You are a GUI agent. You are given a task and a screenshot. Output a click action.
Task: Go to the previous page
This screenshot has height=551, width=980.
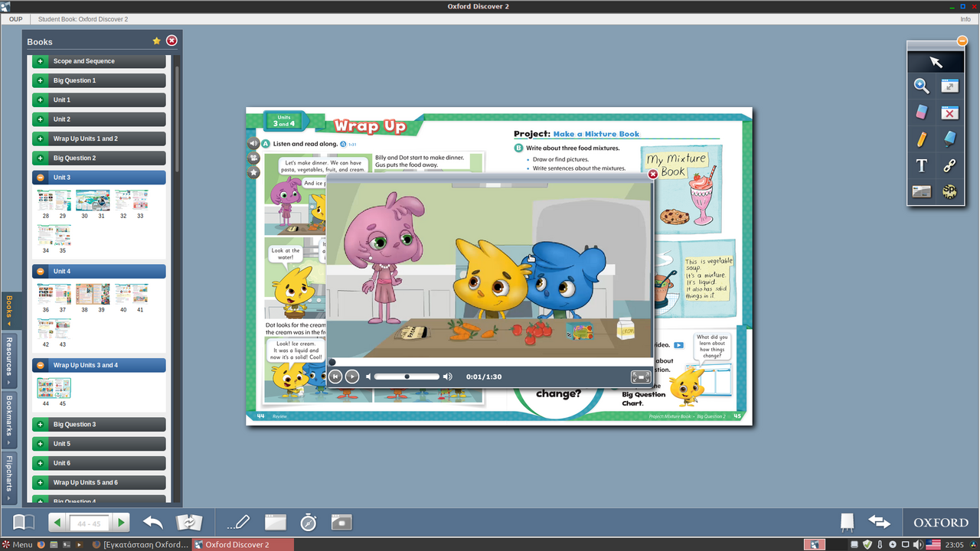57,523
